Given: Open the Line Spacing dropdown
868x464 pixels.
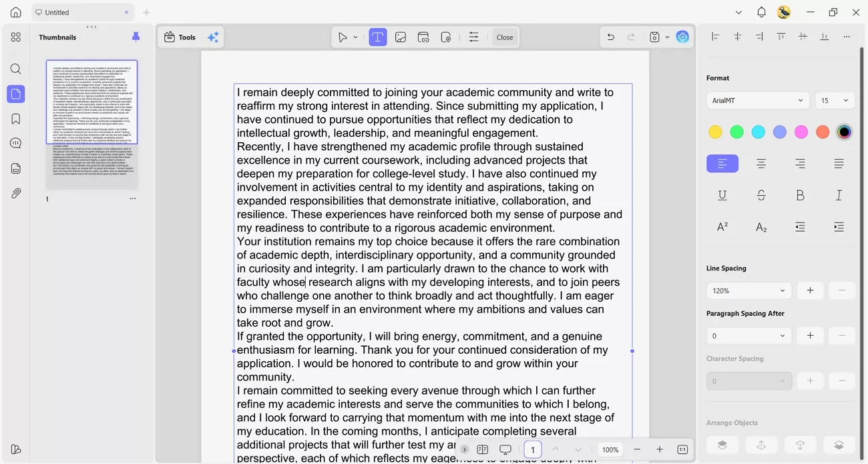Looking at the screenshot, I should [748, 290].
